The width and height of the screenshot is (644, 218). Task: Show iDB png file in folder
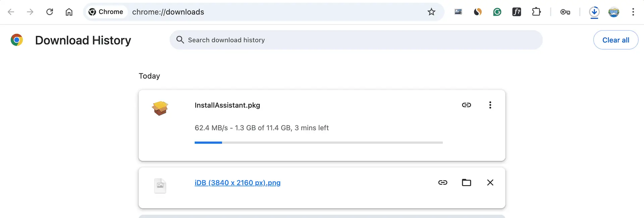click(467, 183)
